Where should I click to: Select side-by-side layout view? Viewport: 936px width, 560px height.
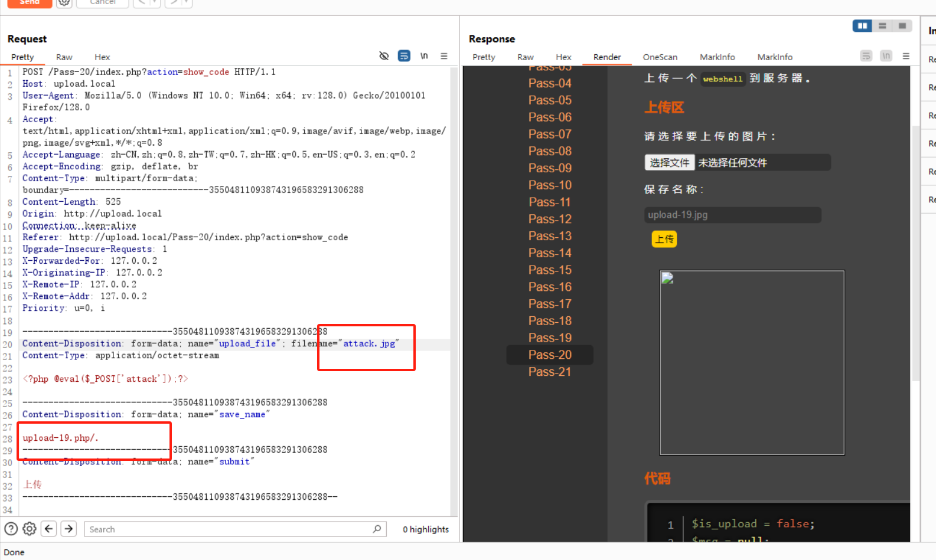tap(862, 26)
